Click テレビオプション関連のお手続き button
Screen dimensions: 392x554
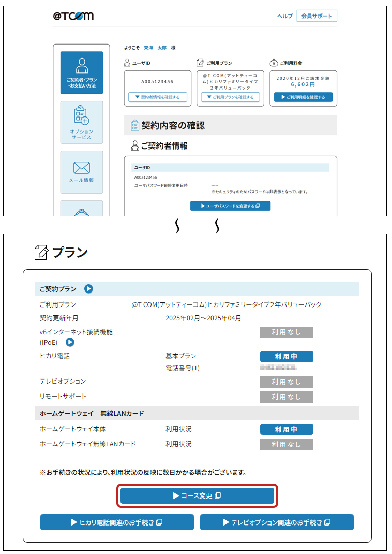(x=277, y=522)
